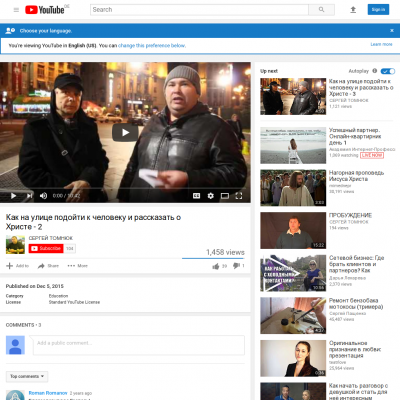Viewport: 400px width, 400px height.
Task: Click the search magnifier button
Action: (x=321, y=10)
